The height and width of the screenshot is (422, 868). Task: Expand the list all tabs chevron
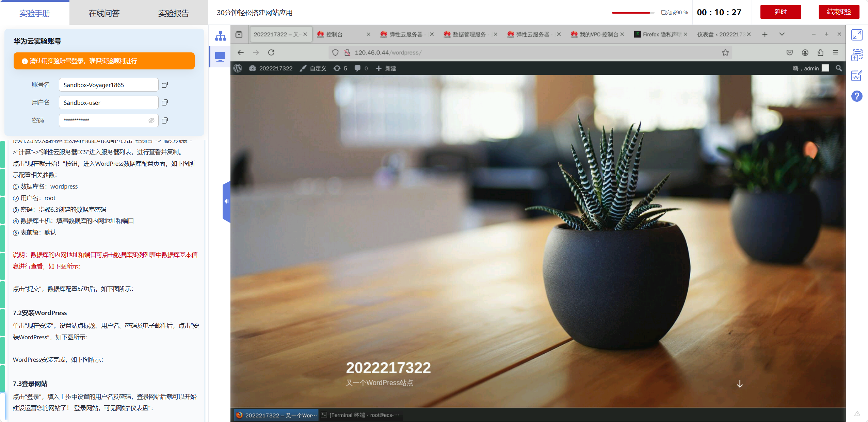pos(782,34)
